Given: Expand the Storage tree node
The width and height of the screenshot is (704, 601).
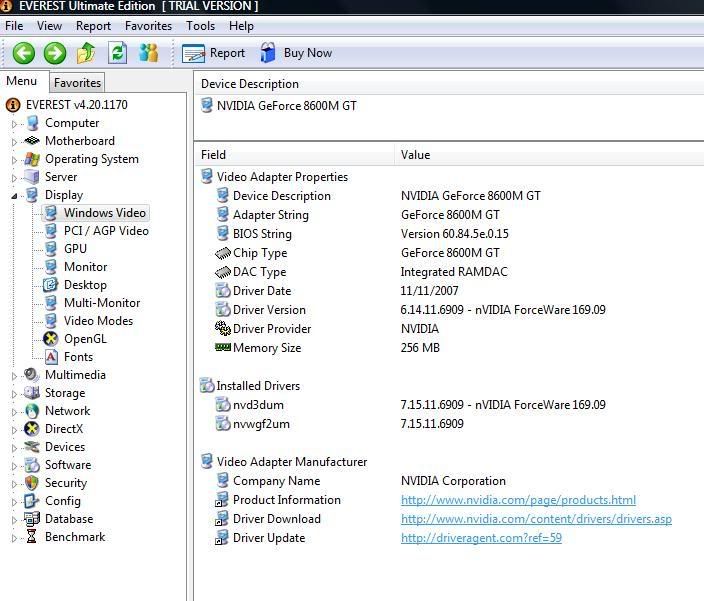Looking at the screenshot, I should (x=14, y=394).
